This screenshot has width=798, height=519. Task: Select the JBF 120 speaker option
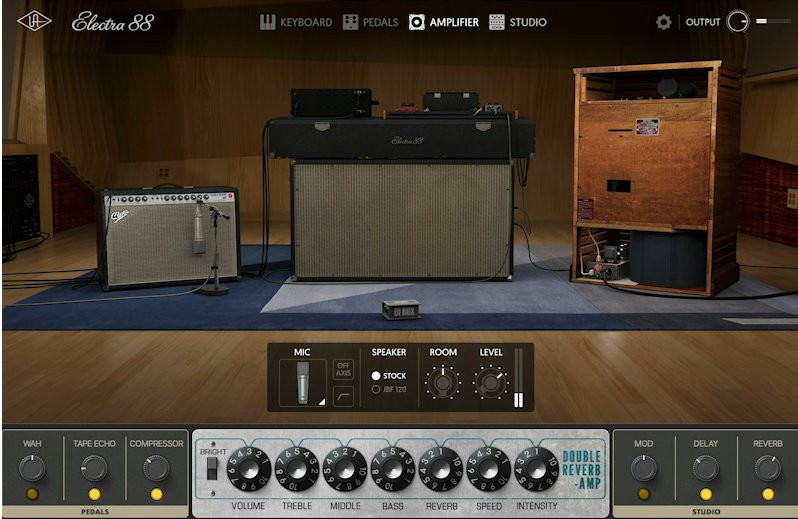[389, 389]
